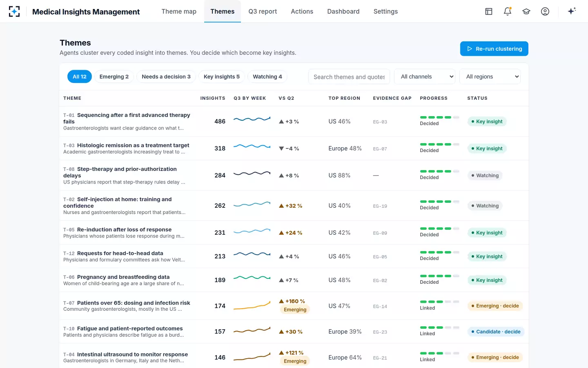Go to the Actions tab
The width and height of the screenshot is (588, 368).
click(302, 11)
